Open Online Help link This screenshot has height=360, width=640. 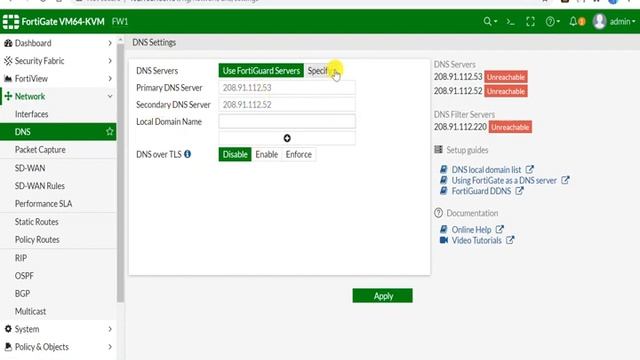[x=471, y=229]
